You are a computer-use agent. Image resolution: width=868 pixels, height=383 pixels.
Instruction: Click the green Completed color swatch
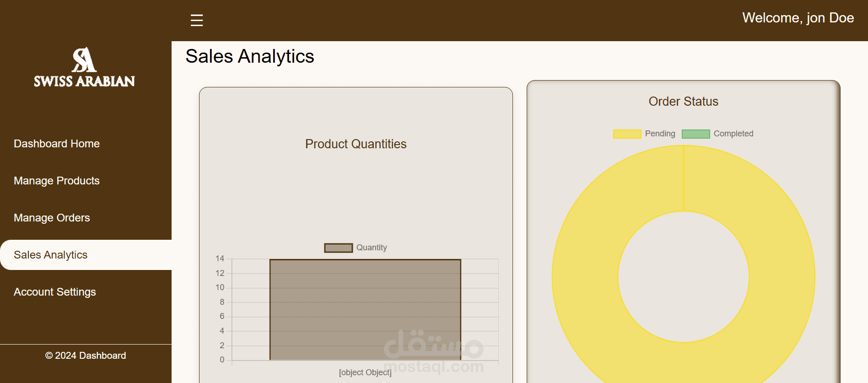(695, 134)
